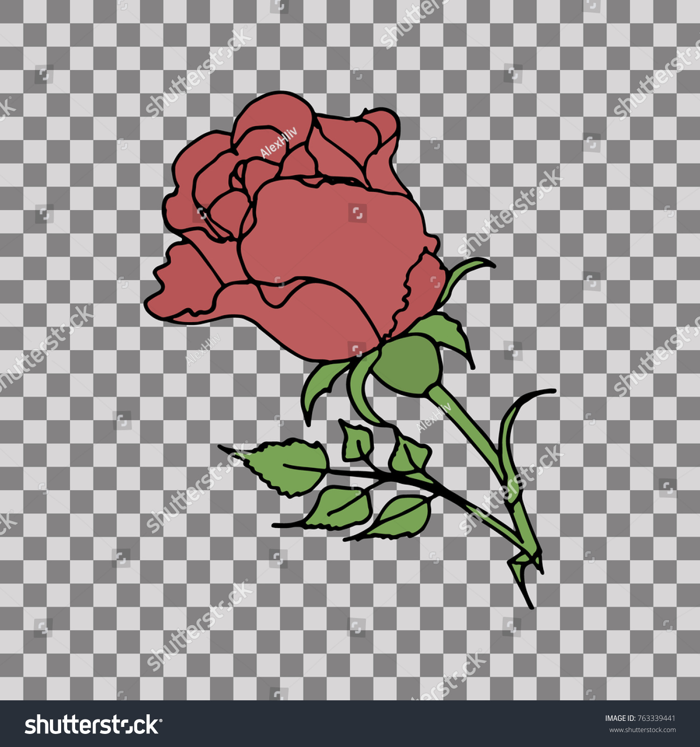Click the www.shutterstock.com URL text
This screenshot has width=700, height=747.
642,730
